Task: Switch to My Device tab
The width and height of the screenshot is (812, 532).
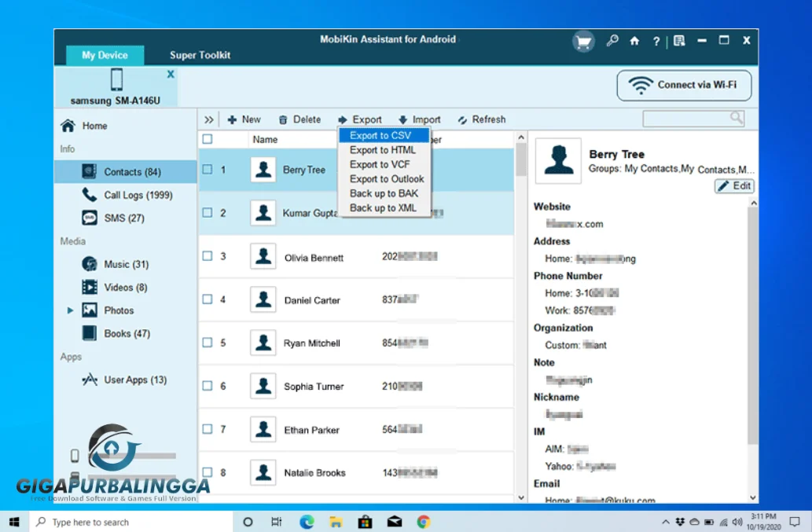Action: [105, 55]
